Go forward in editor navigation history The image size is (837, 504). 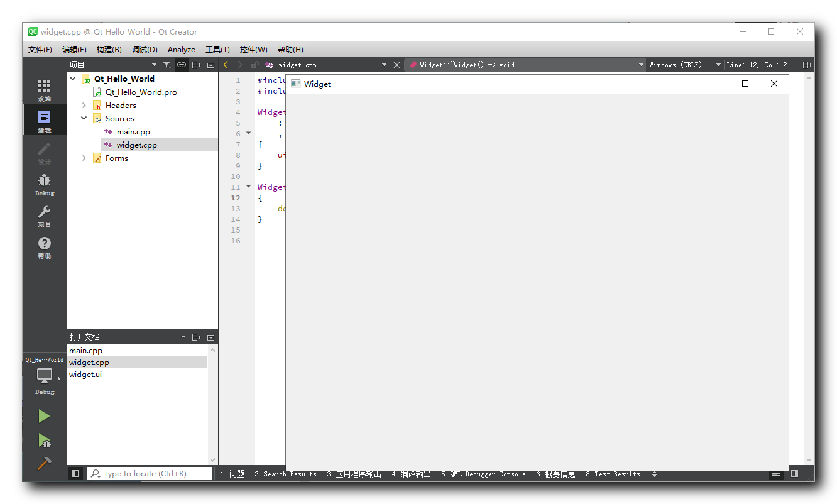(239, 65)
